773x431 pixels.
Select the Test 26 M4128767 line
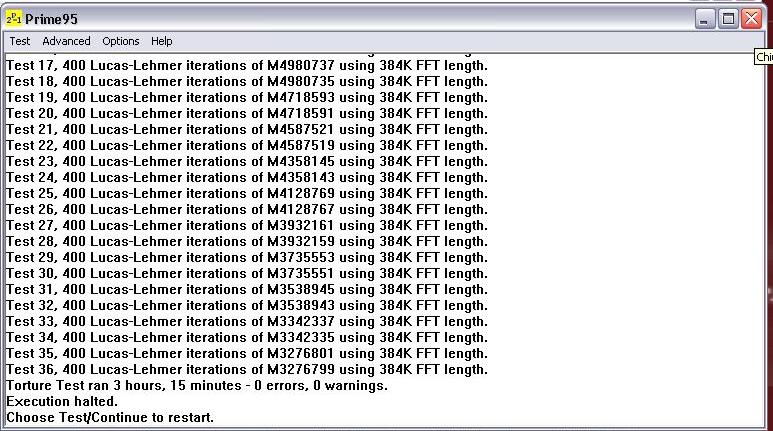point(246,210)
